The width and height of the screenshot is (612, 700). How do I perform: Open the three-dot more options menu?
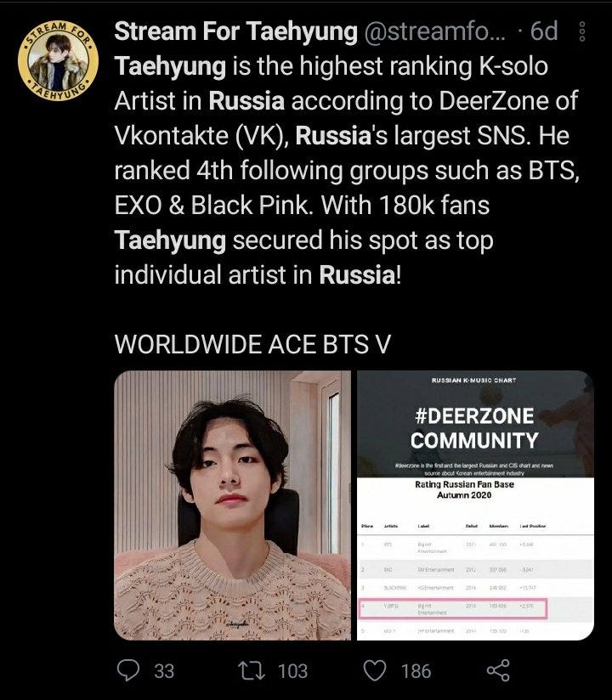tap(582, 31)
